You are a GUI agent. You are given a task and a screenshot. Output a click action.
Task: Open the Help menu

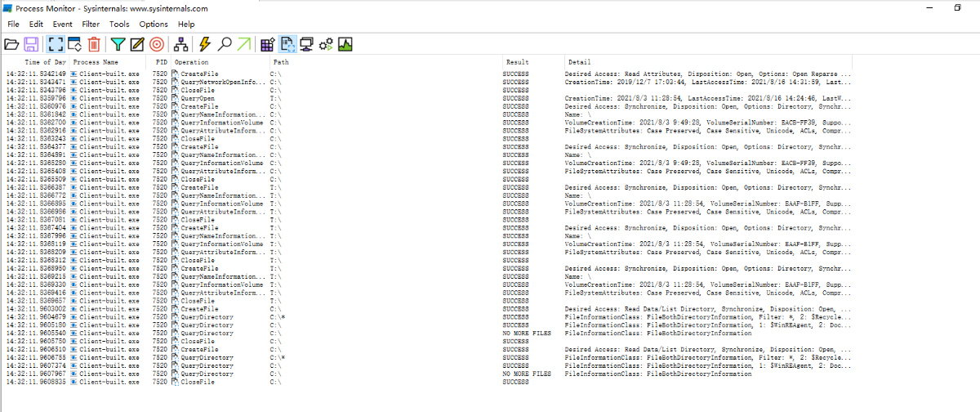pyautogui.click(x=186, y=25)
